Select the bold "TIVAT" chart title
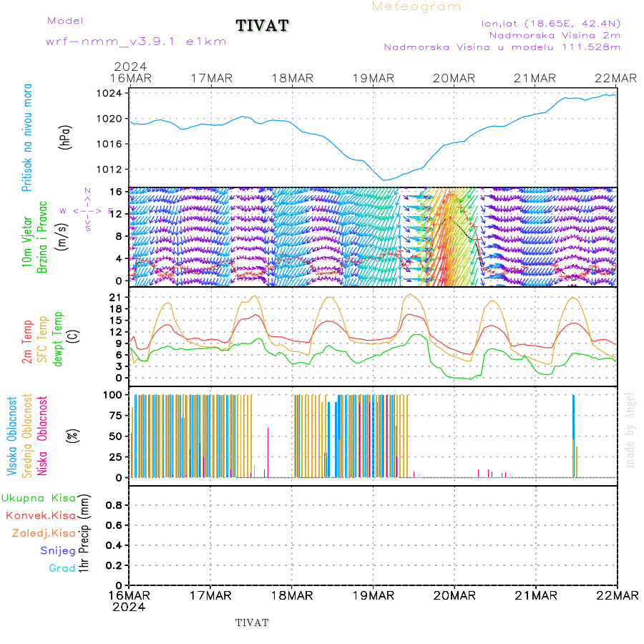This screenshot has width=644, height=644. [x=263, y=26]
